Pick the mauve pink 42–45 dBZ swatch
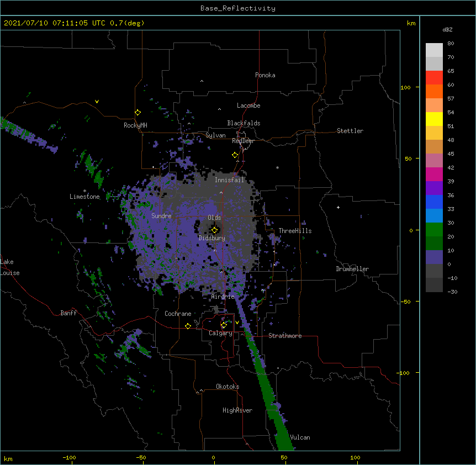 point(434,160)
